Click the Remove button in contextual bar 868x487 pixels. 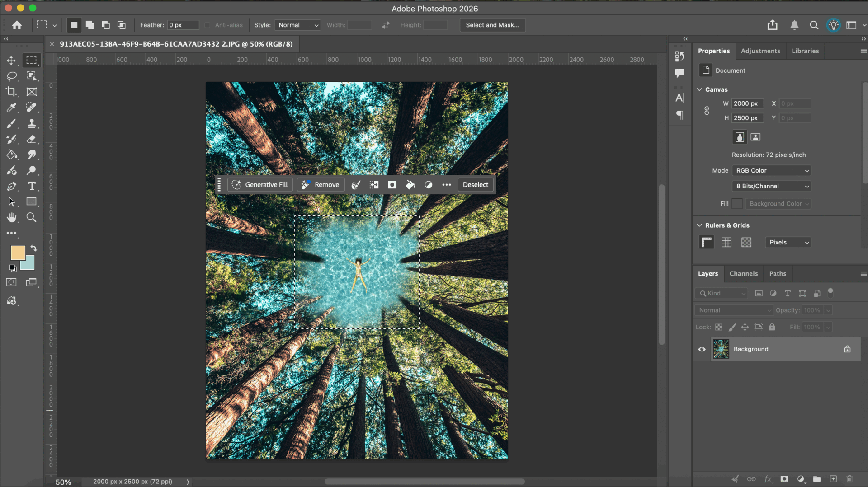point(321,185)
